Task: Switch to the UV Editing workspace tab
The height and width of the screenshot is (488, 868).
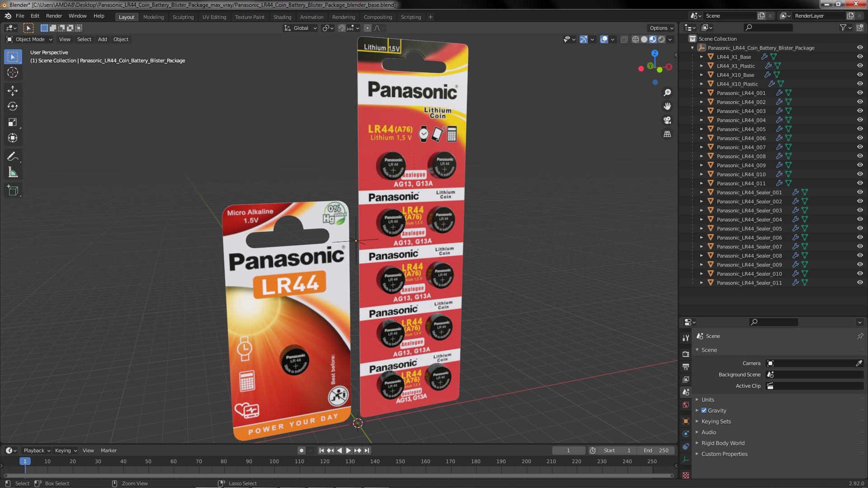Action: click(x=214, y=17)
